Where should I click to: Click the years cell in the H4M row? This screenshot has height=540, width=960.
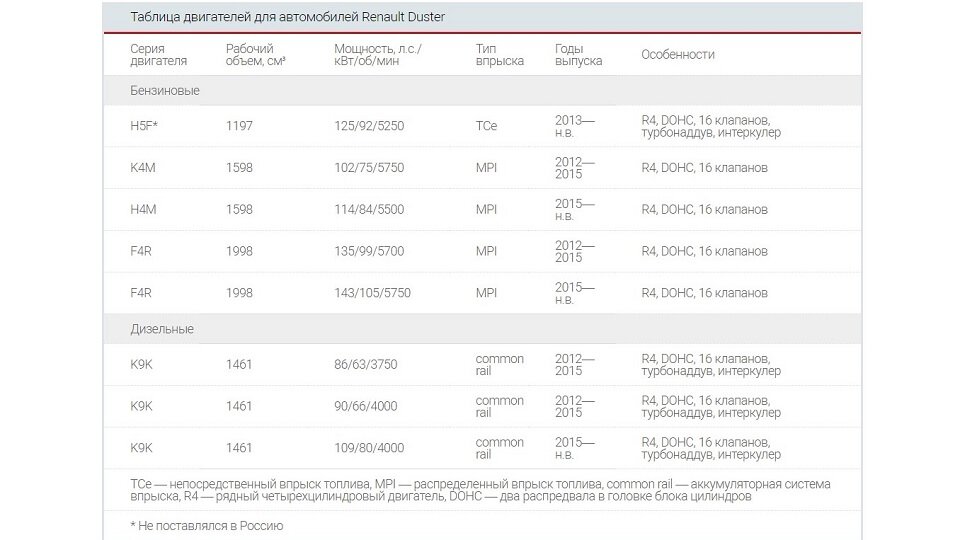575,209
